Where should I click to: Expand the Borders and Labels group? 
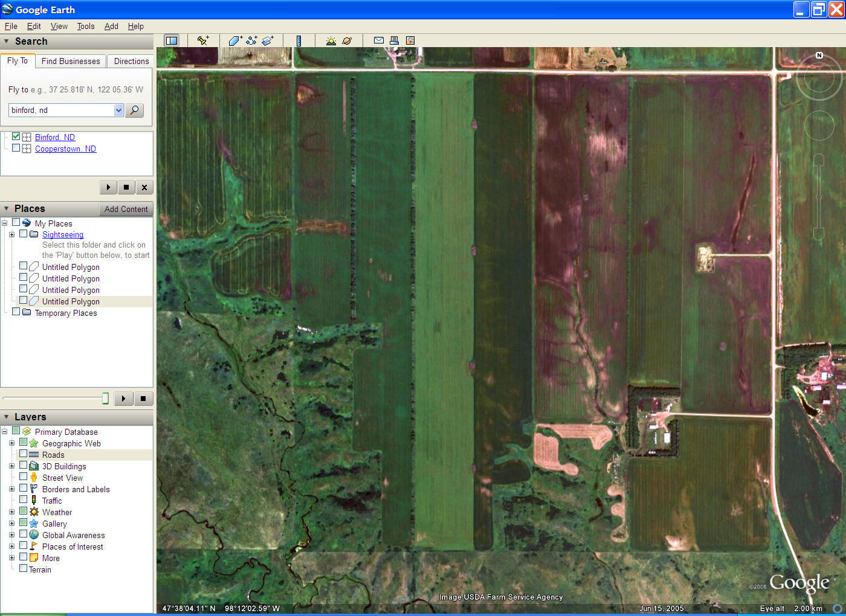(11, 489)
